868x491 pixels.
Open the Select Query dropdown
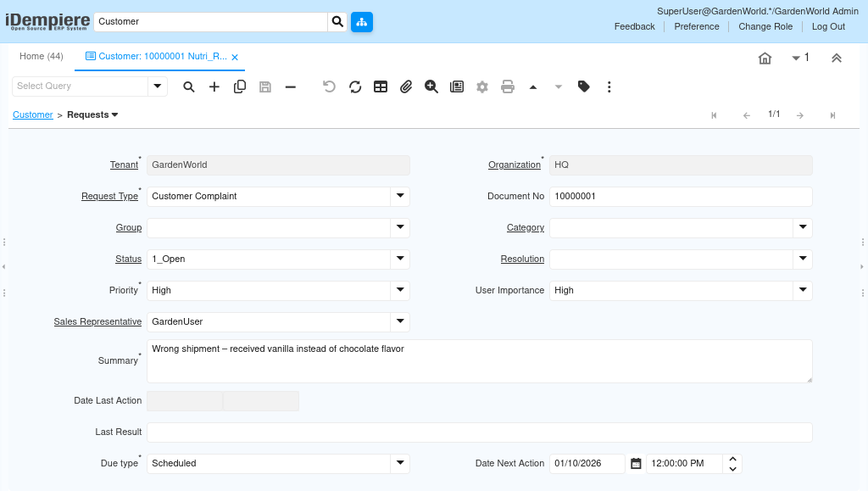click(x=157, y=86)
